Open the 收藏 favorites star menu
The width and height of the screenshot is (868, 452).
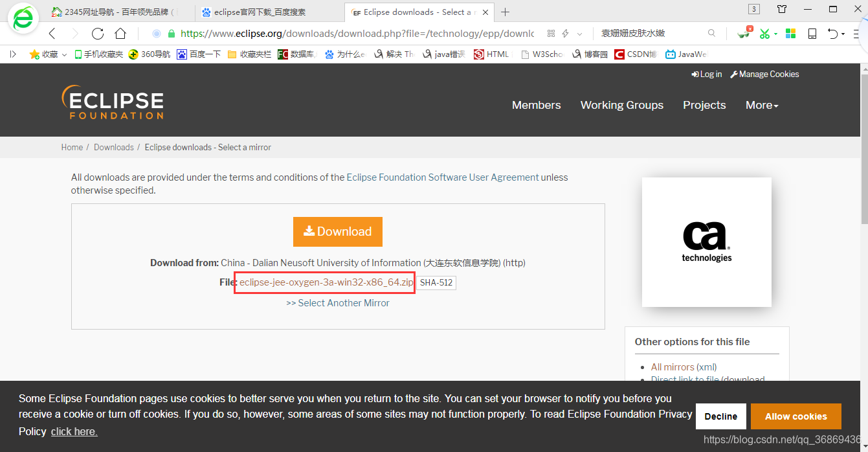point(48,54)
